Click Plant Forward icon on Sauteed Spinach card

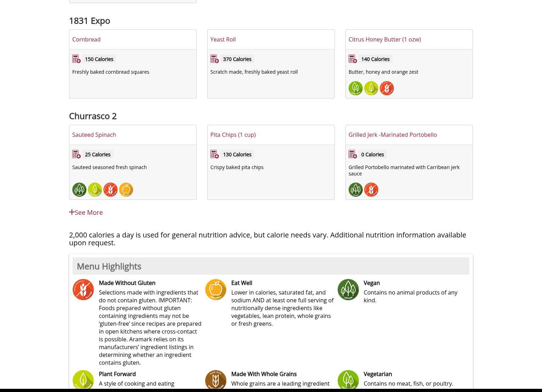pyautogui.click(x=95, y=190)
